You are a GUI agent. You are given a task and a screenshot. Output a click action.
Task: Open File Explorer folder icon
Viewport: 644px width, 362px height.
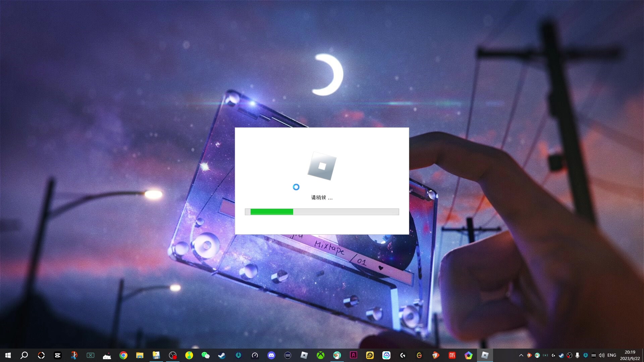pos(140,355)
